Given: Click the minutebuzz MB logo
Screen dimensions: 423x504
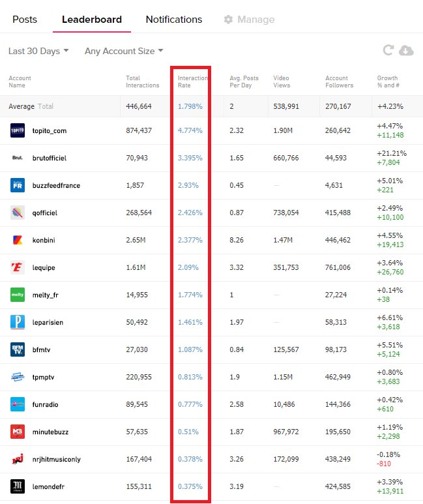Looking at the screenshot, I should 18,432.
